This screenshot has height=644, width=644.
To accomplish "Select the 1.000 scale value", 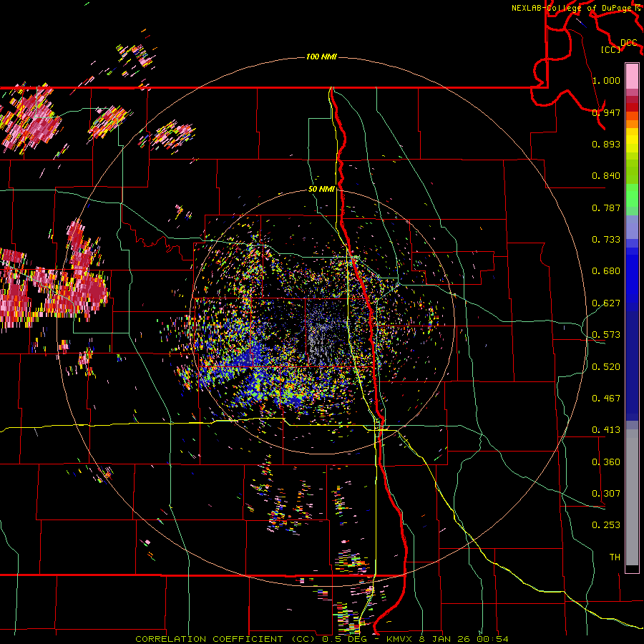I will pos(606,80).
